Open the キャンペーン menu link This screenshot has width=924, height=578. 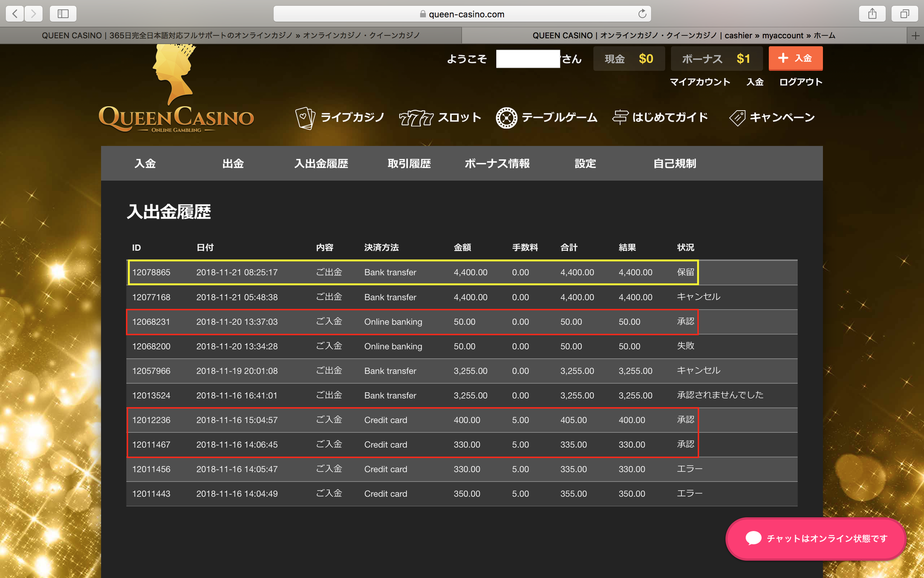(782, 117)
